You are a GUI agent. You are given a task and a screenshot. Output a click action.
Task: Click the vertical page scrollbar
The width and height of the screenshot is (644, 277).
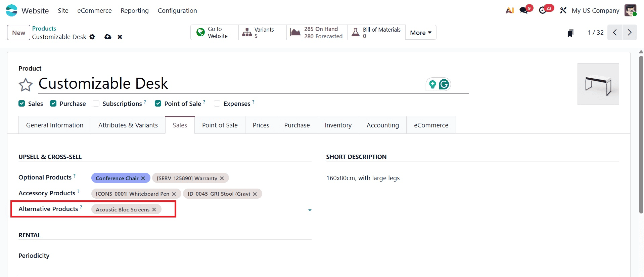click(x=641, y=134)
